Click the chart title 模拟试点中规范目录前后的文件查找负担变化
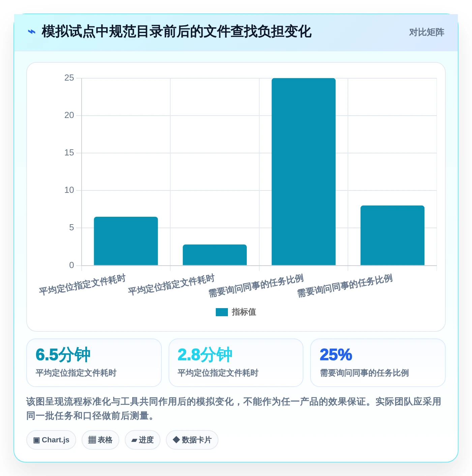 coord(176,32)
